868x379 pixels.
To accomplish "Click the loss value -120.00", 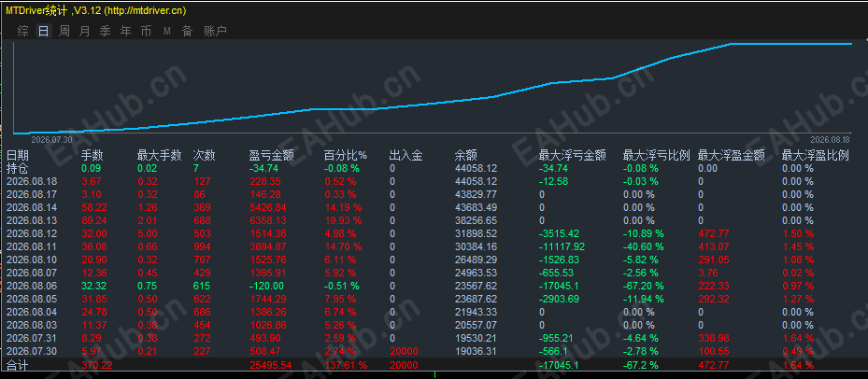I will 266,286.
